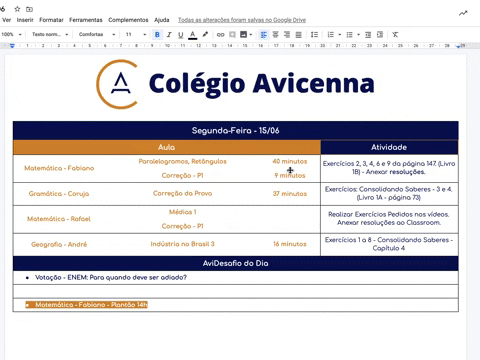
Task: Justify the text
Action: coord(298,35)
